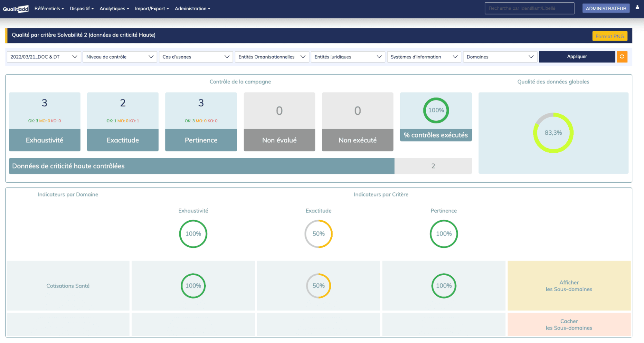Open the Référentiels menu
This screenshot has height=343, width=644.
coord(49,9)
